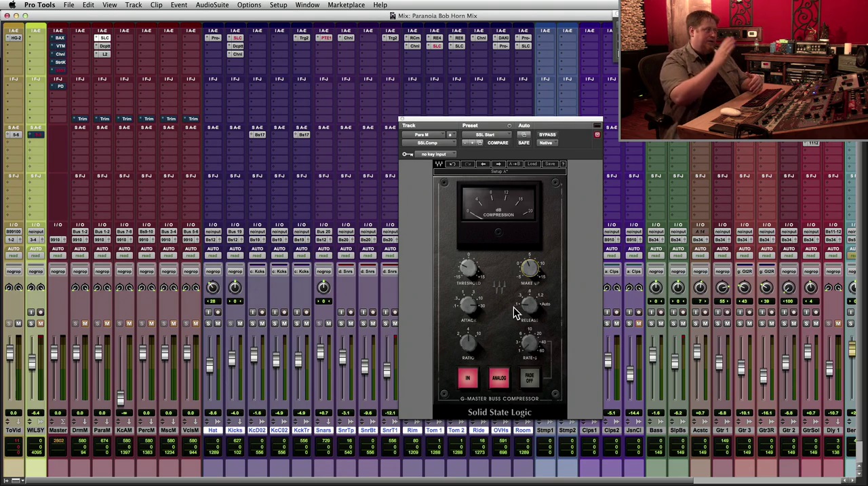Image resolution: width=868 pixels, height=486 pixels.
Task: Open the File menu
Action: click(x=68, y=5)
